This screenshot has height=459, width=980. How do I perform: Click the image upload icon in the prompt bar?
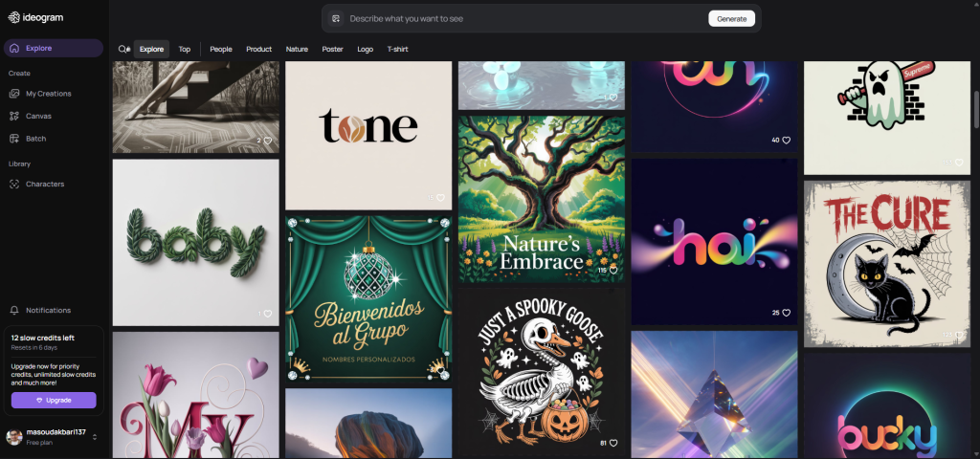336,18
